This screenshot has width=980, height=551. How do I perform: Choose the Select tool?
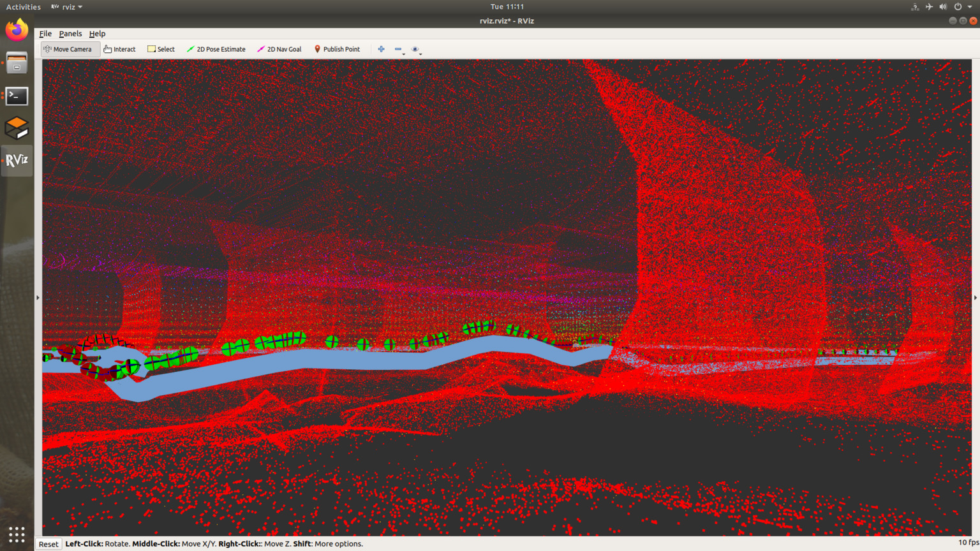[x=161, y=49]
